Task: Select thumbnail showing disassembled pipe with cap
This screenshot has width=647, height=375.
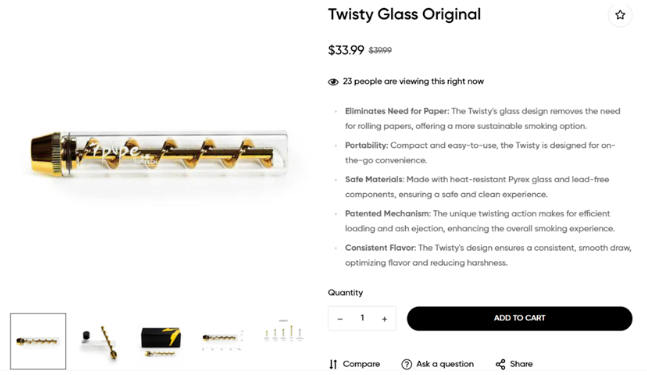Action: [99, 341]
